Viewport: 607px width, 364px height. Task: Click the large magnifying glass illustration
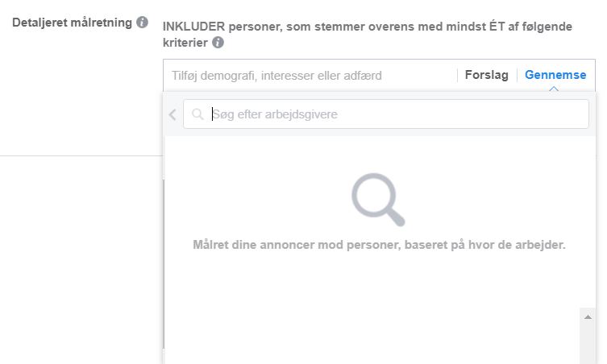(x=377, y=200)
